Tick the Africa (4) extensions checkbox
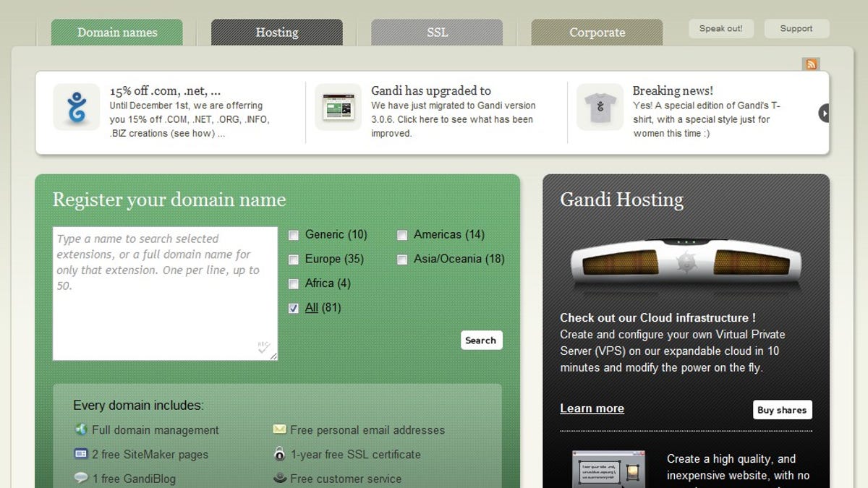 pyautogui.click(x=294, y=283)
